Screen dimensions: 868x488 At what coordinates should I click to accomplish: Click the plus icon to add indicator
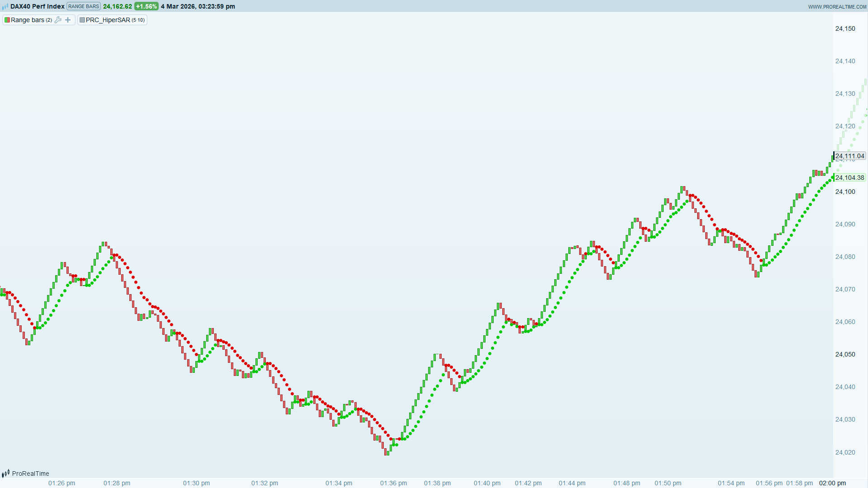68,20
